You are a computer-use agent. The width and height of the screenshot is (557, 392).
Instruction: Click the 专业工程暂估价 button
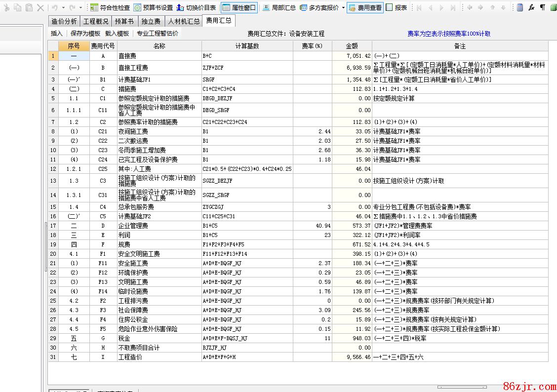point(158,34)
